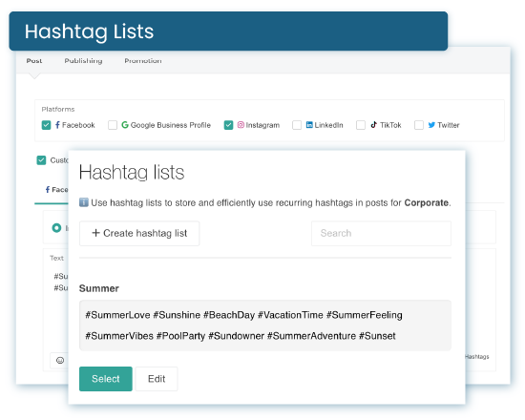Enable the Google Business Profile checkbox

(113, 125)
